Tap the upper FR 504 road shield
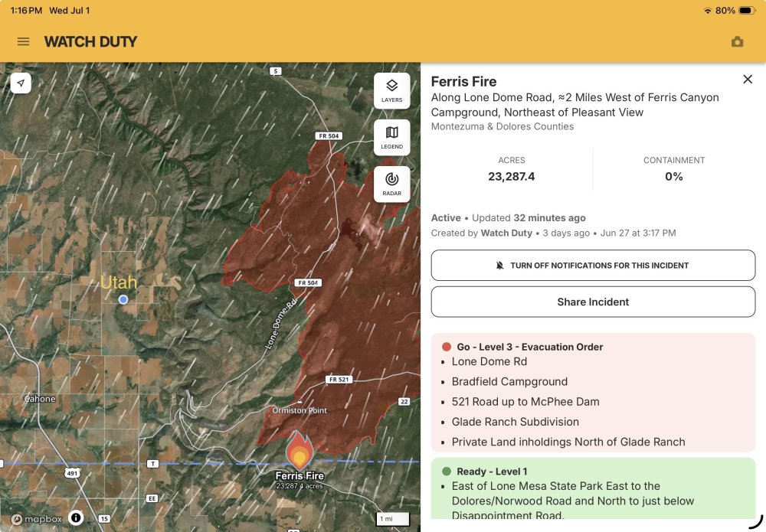The width and height of the screenshot is (766, 532). coord(329,135)
